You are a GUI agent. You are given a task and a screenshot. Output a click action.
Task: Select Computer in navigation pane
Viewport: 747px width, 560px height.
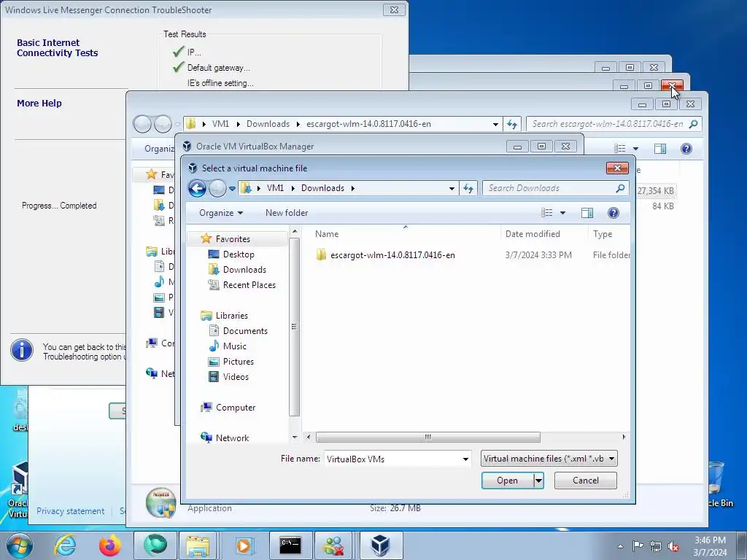click(236, 407)
